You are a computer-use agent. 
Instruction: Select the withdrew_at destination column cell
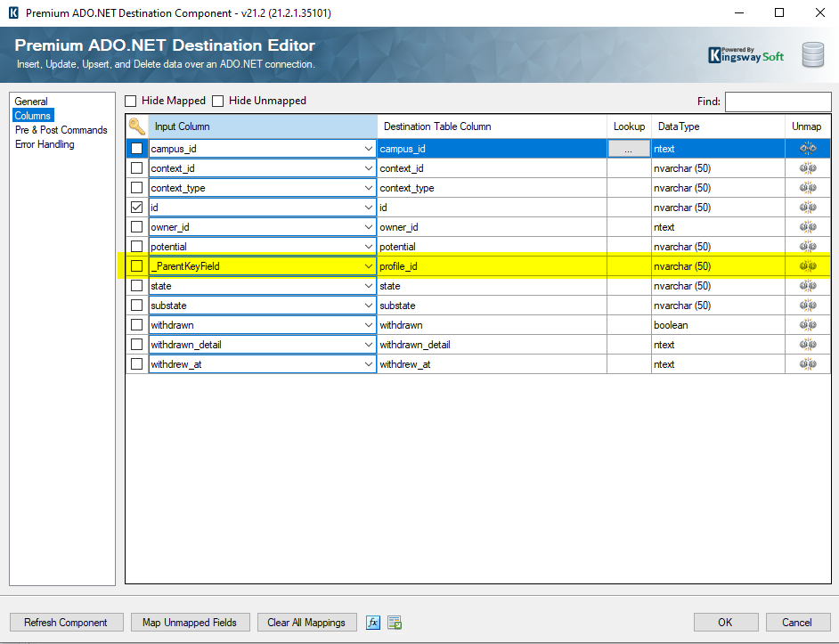click(492, 364)
